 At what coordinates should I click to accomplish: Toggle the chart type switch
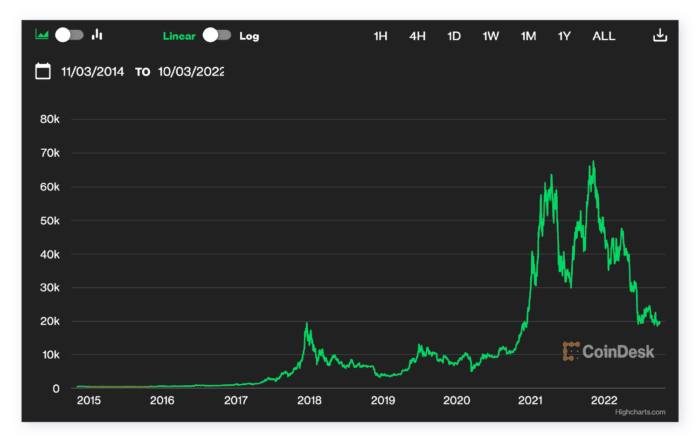pyautogui.click(x=69, y=35)
